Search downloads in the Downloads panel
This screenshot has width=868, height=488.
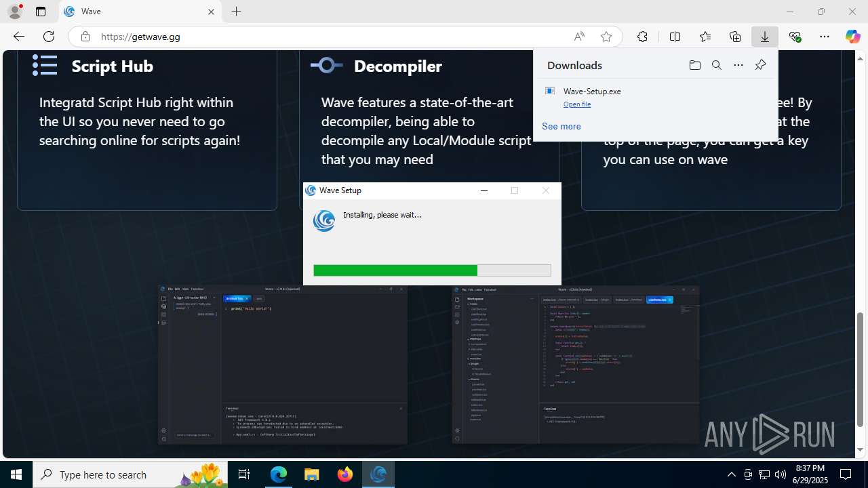point(716,65)
